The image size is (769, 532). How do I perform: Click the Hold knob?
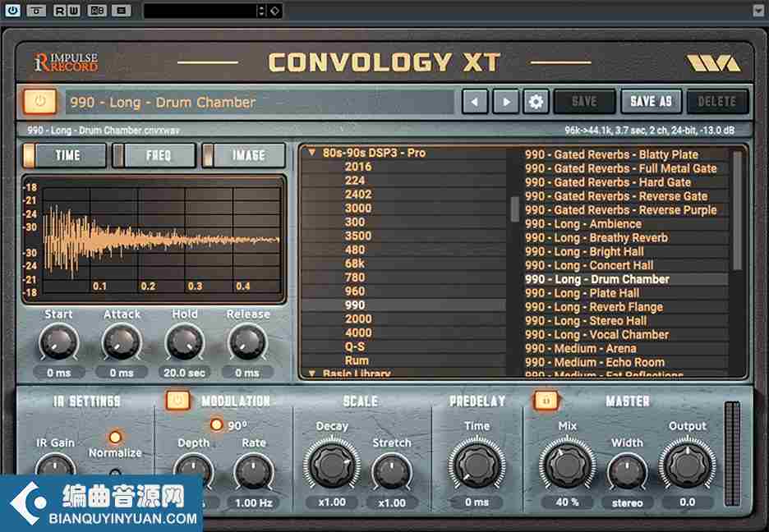pyautogui.click(x=184, y=342)
